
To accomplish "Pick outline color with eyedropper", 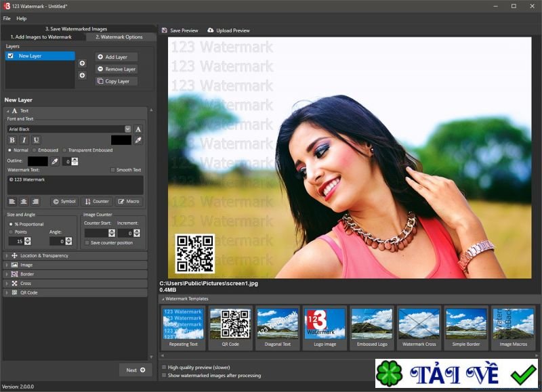I will click(55, 161).
